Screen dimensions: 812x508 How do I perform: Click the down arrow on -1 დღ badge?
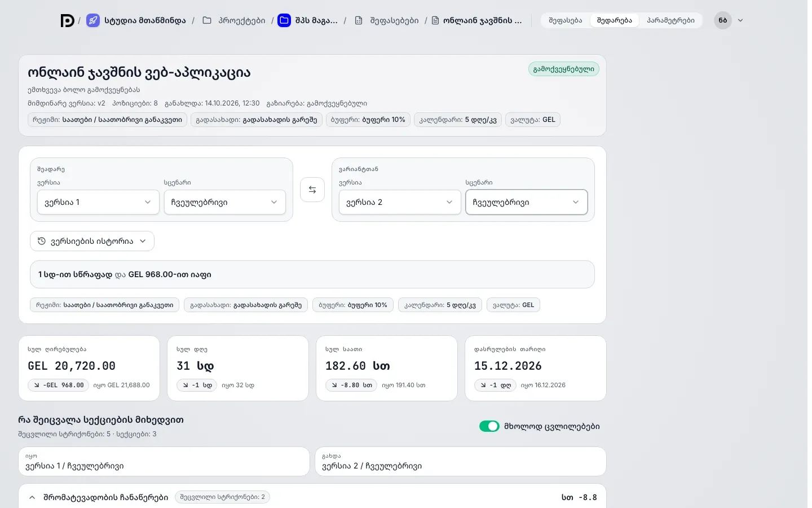pyautogui.click(x=483, y=385)
